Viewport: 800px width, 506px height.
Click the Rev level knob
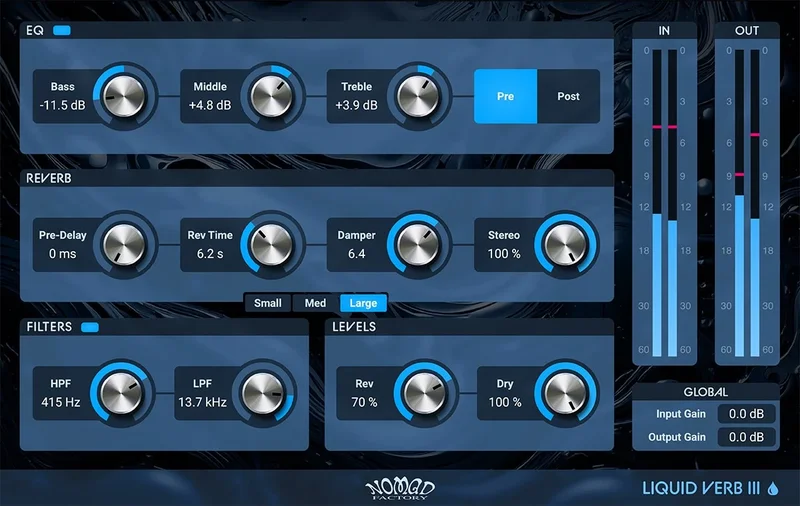(424, 393)
